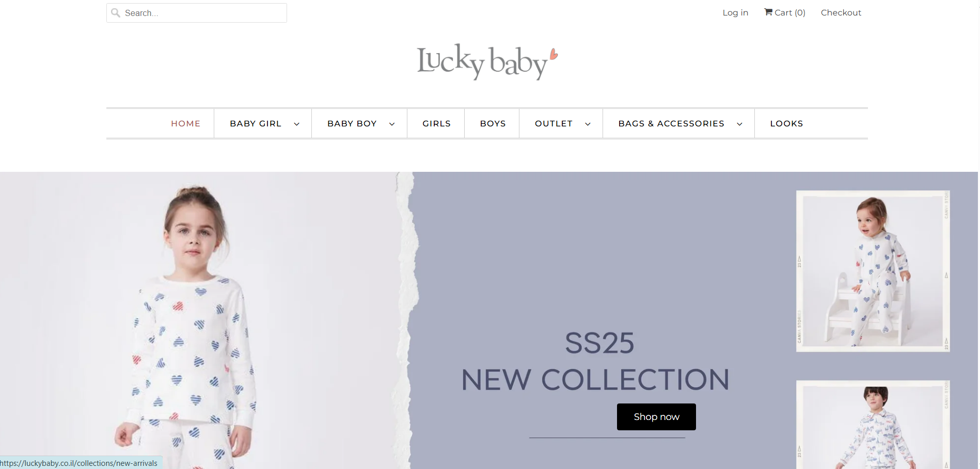Open the Boys menu item
The height and width of the screenshot is (469, 980).
[x=493, y=124]
